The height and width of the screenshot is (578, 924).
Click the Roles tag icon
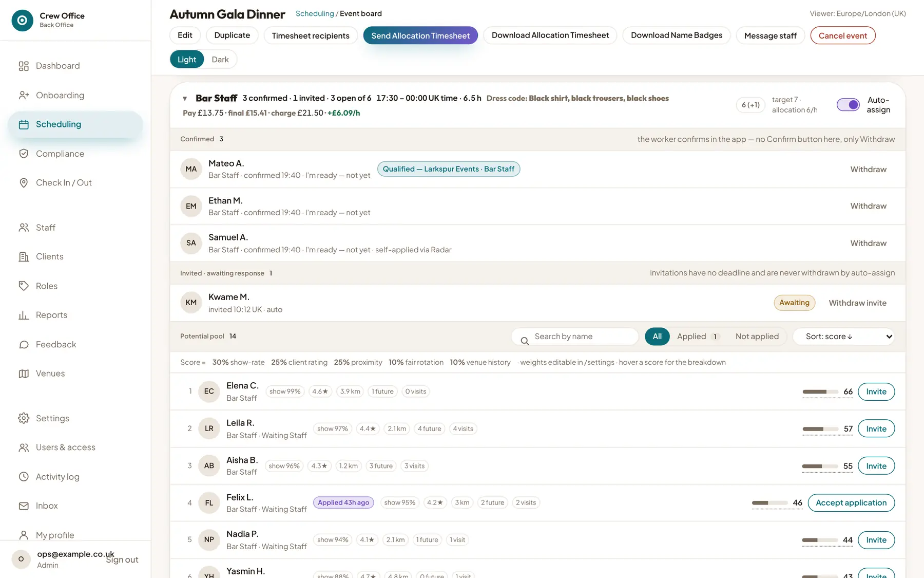(24, 286)
